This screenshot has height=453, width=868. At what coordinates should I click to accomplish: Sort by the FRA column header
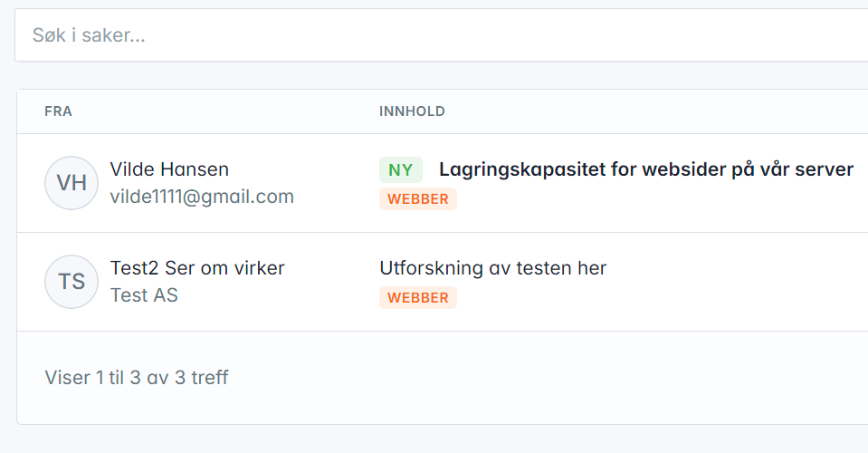58,111
